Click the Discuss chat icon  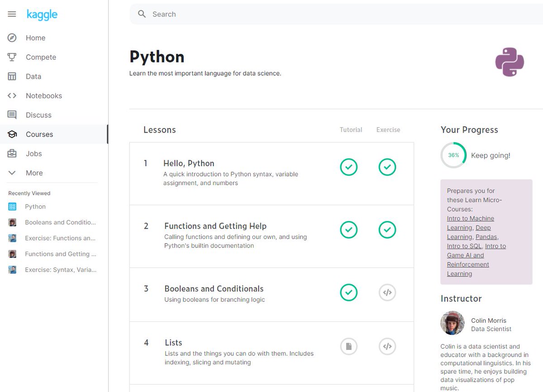(12, 115)
